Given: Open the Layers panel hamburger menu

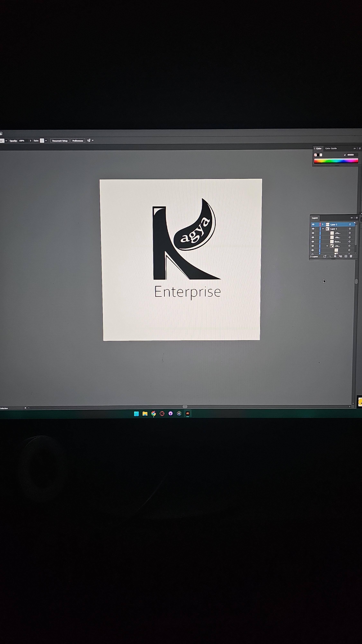Looking at the screenshot, I should (357, 218).
